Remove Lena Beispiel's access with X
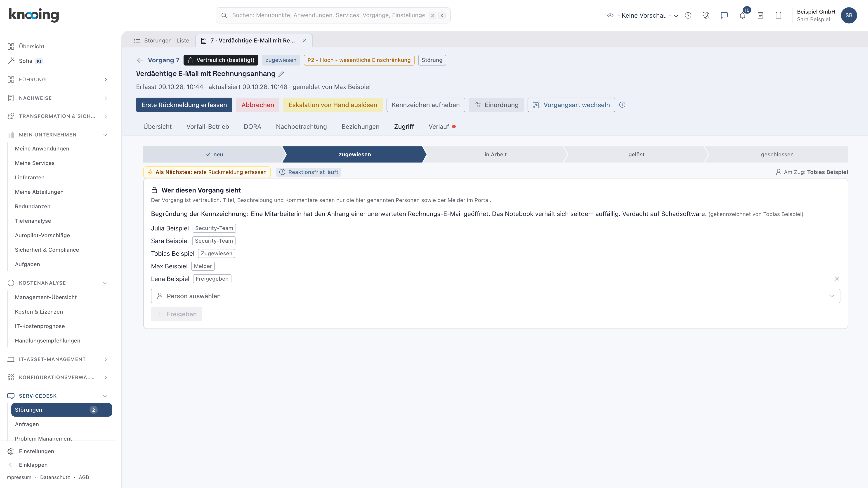The width and height of the screenshot is (868, 488). pos(837,279)
